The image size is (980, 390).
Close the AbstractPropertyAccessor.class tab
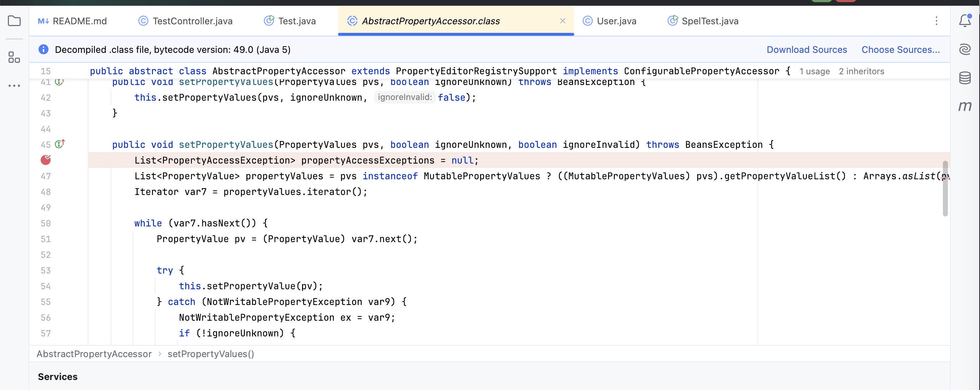point(562,21)
